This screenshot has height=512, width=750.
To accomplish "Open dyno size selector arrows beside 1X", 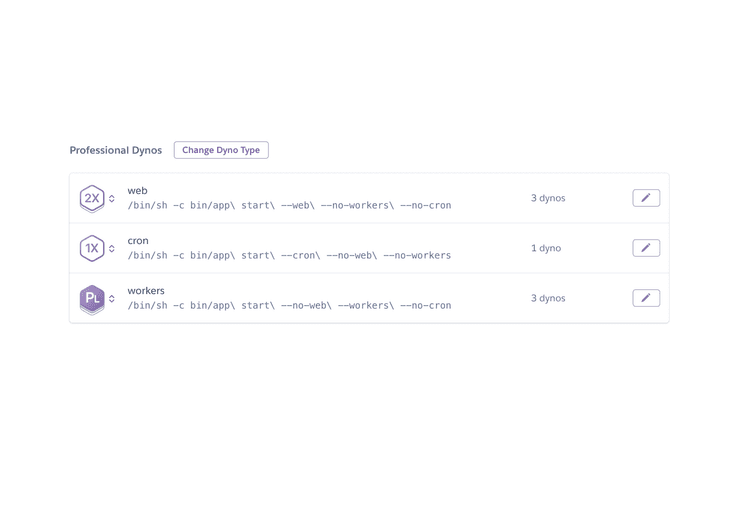I will point(111,248).
